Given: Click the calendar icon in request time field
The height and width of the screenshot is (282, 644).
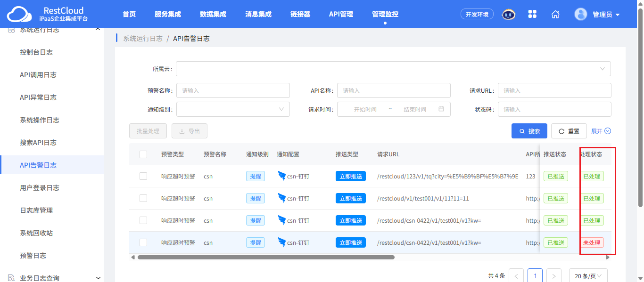Looking at the screenshot, I should click(x=441, y=109).
